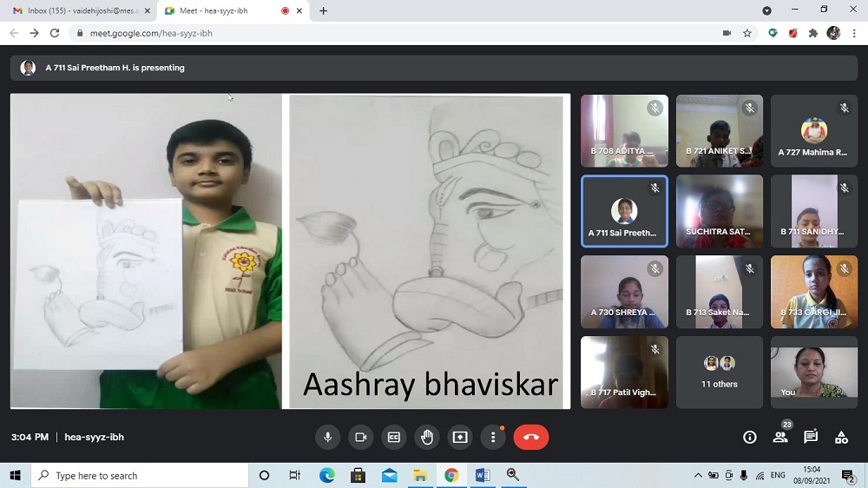The image size is (868, 488).
Task: Toggle the camera on or off
Action: (x=360, y=437)
